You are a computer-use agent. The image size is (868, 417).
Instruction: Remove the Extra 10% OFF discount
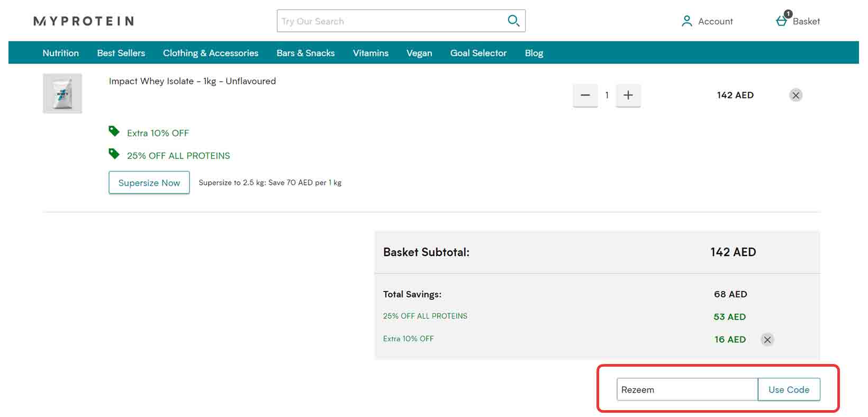767,340
